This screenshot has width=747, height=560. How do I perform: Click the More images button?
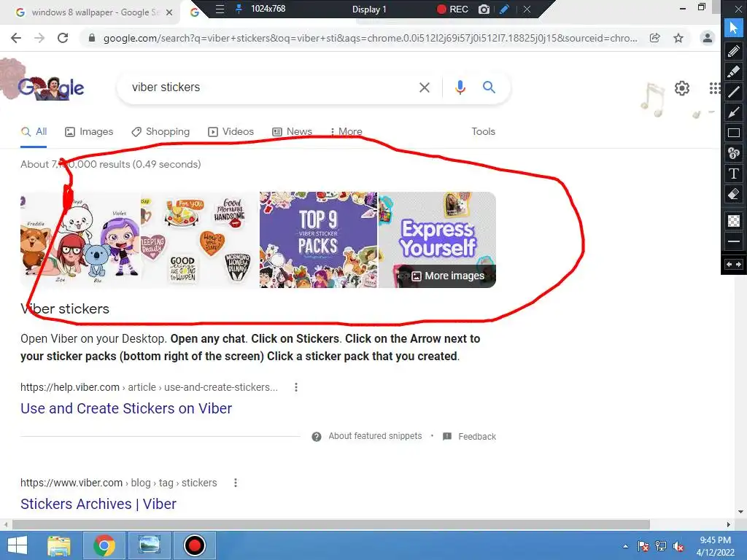448,276
